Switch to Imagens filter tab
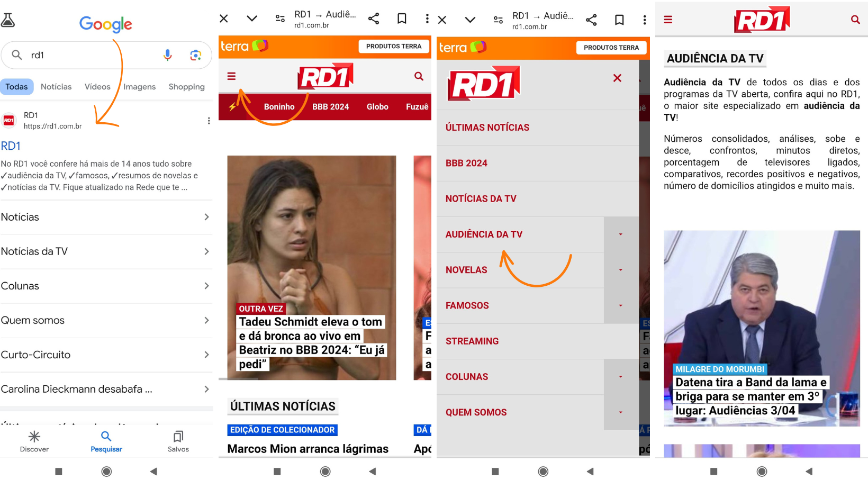The width and height of the screenshot is (868, 489). pos(140,87)
